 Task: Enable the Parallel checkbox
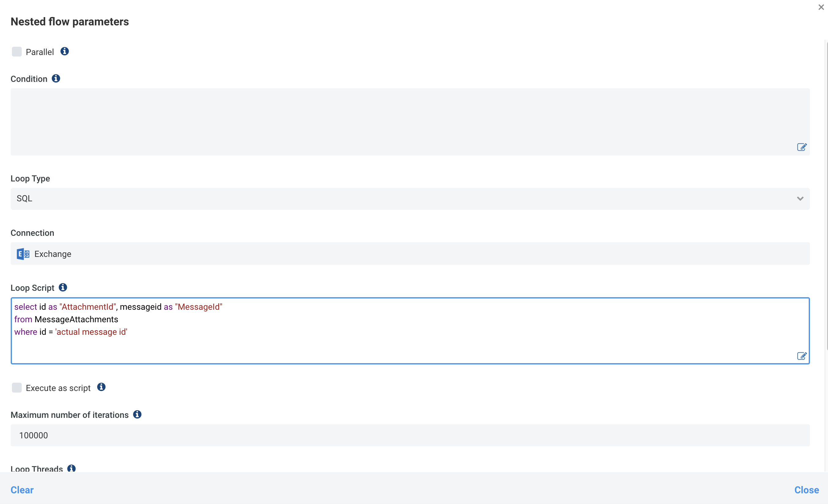(x=17, y=51)
